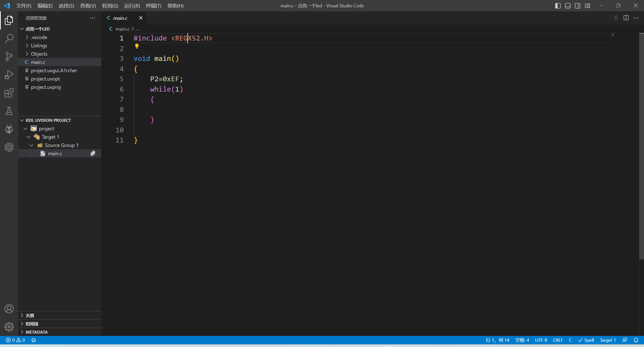Open Source Control view
The height and width of the screenshot is (347, 644).
9,57
